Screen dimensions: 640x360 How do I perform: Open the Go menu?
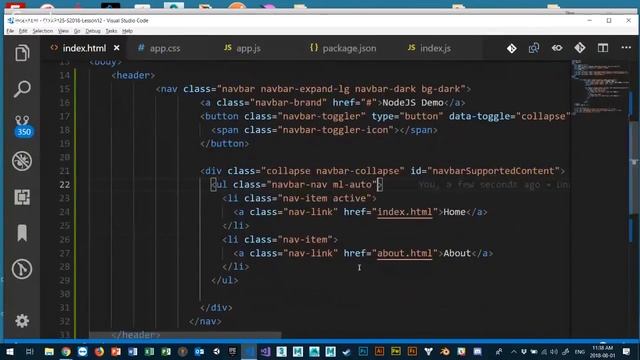77,31
